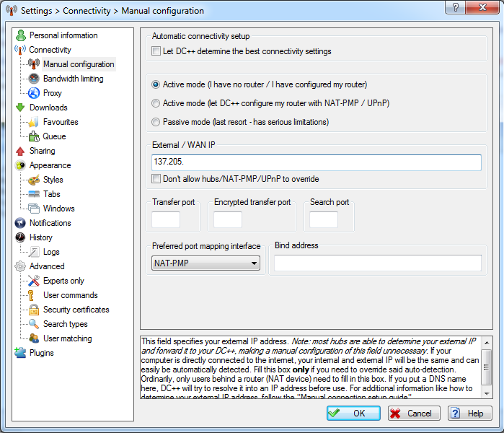Select the Notifications tree entry
The width and height of the screenshot is (504, 433).
(x=50, y=223)
